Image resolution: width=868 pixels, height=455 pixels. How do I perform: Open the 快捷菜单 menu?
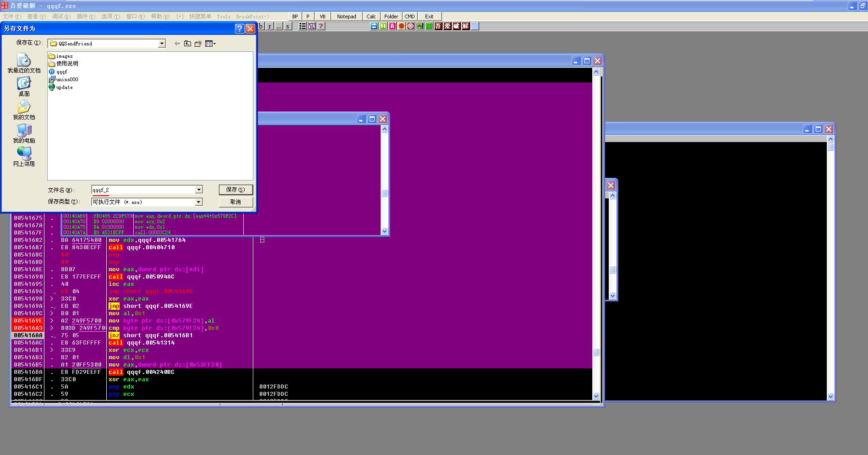[200, 16]
